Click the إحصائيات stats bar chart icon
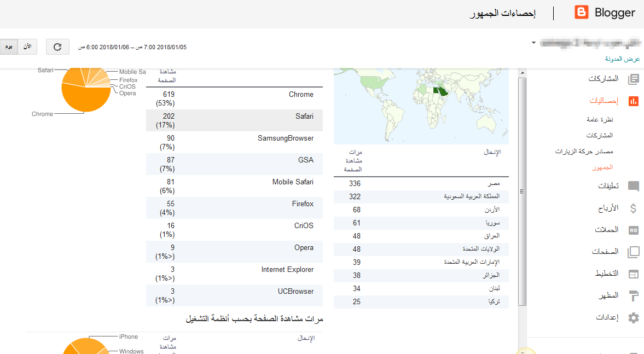This screenshot has width=644, height=354. click(x=633, y=101)
